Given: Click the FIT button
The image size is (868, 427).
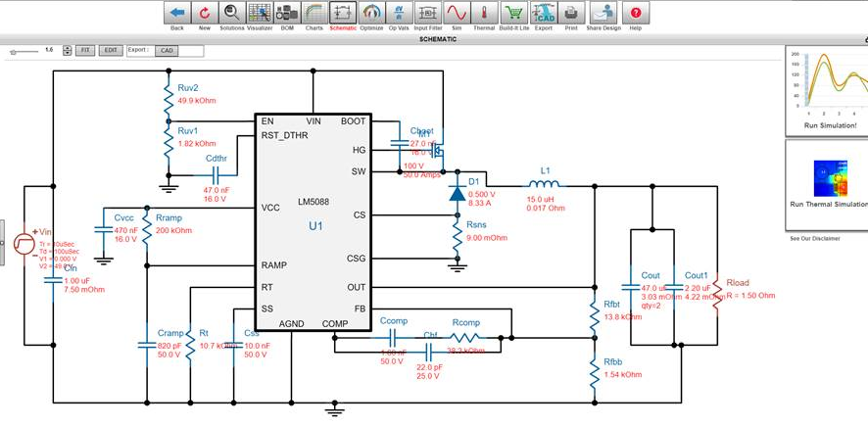Looking at the screenshot, I should [85, 50].
